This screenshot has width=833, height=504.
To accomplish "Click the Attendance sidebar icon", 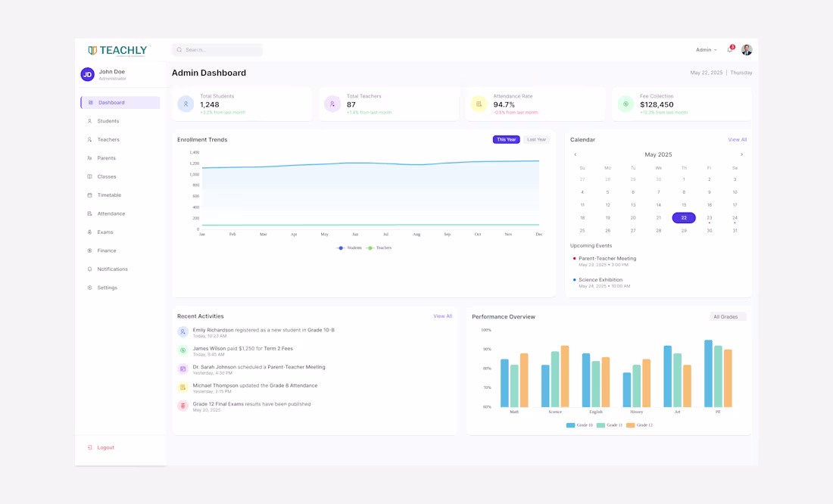I will 89,213.
